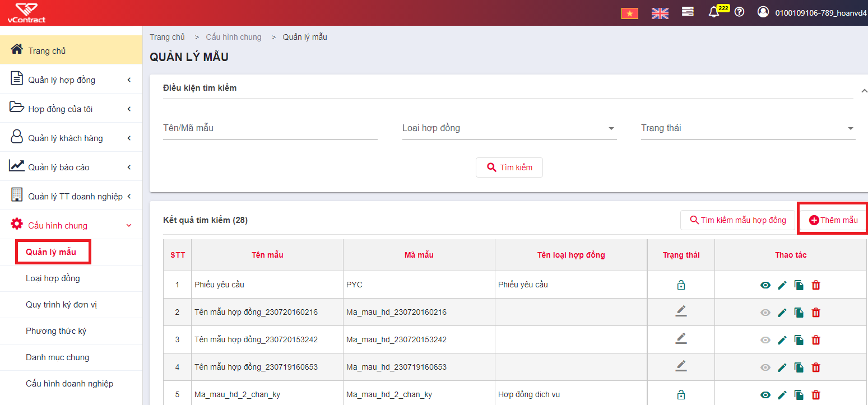Click the help question mark icon
Viewport: 868px width, 405px height.
[739, 12]
